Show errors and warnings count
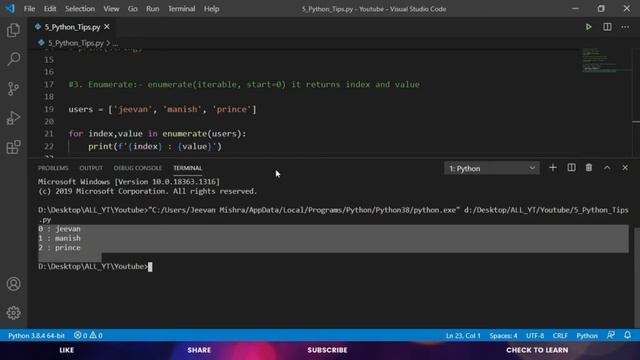 click(x=88, y=336)
